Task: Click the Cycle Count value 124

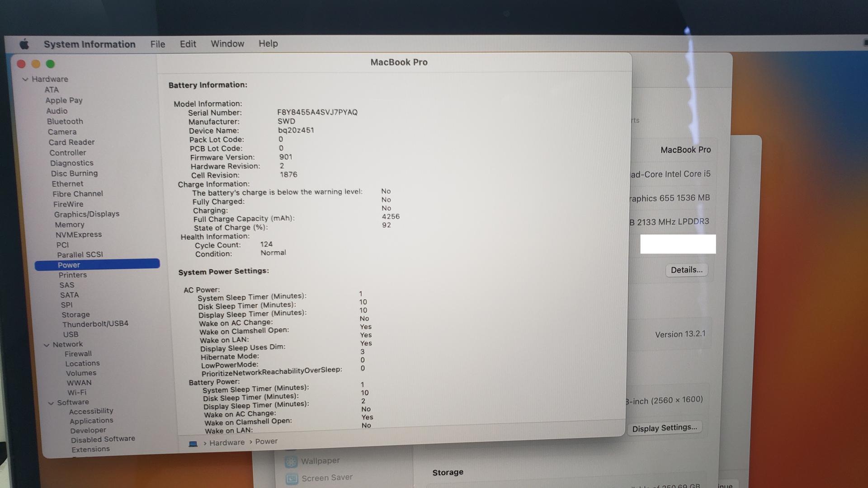Action: 266,244
